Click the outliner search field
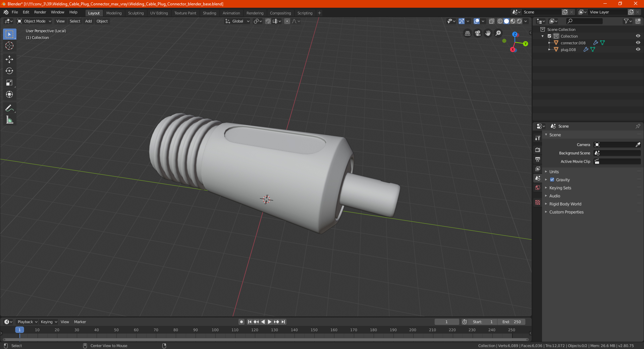This screenshot has height=349, width=644. (584, 21)
